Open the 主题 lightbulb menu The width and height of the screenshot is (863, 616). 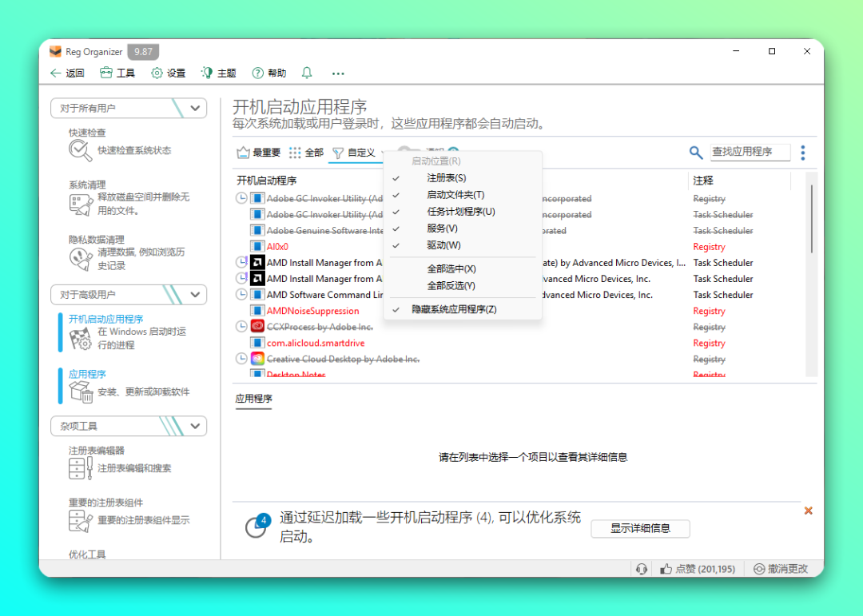pyautogui.click(x=218, y=74)
